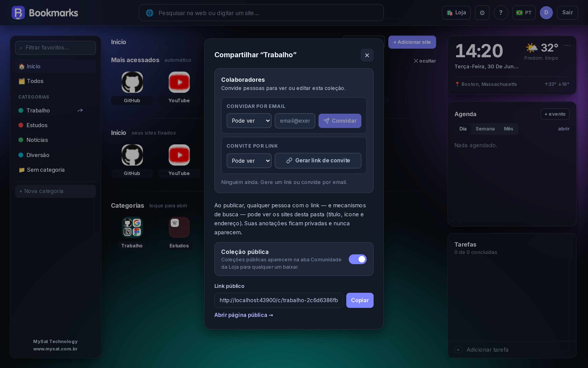
Task: Open the settings gear
Action: [482, 13]
